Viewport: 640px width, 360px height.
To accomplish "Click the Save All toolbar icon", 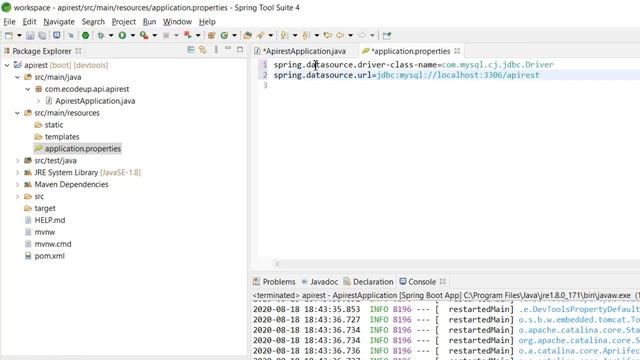I will [42, 36].
